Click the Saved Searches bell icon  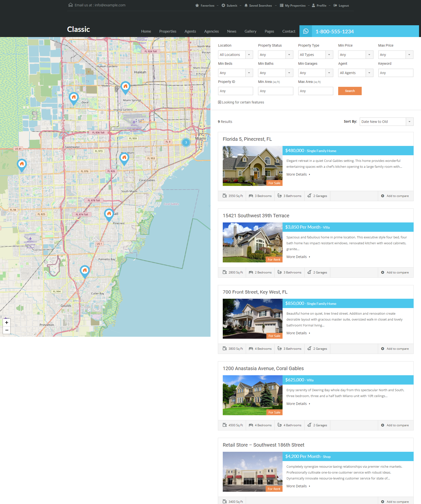click(246, 5)
